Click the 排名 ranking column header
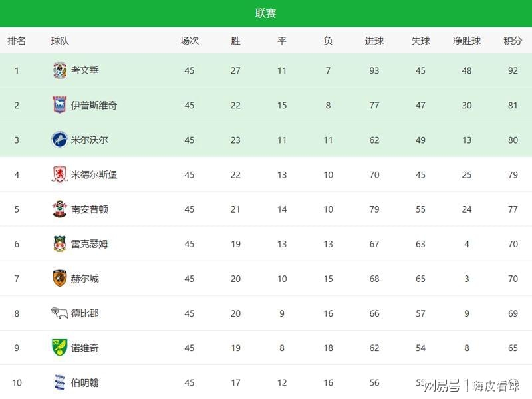The height and width of the screenshot is (399, 532). [17, 41]
